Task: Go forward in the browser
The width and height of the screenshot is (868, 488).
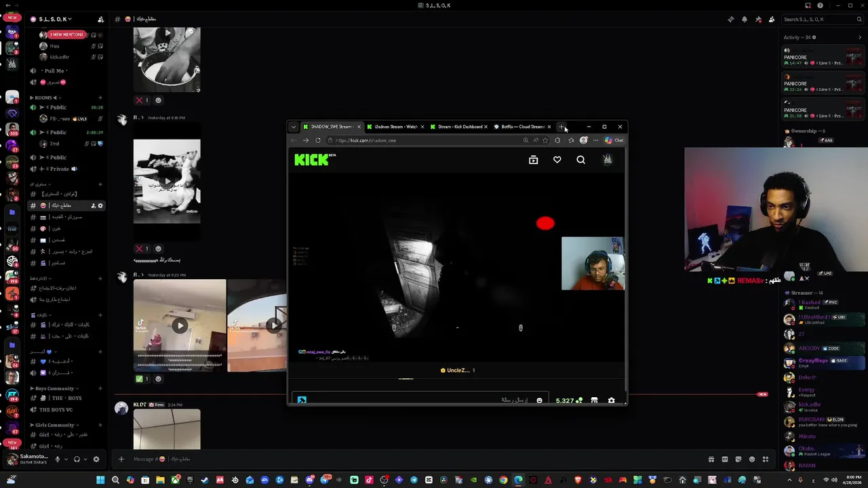Action: click(305, 140)
